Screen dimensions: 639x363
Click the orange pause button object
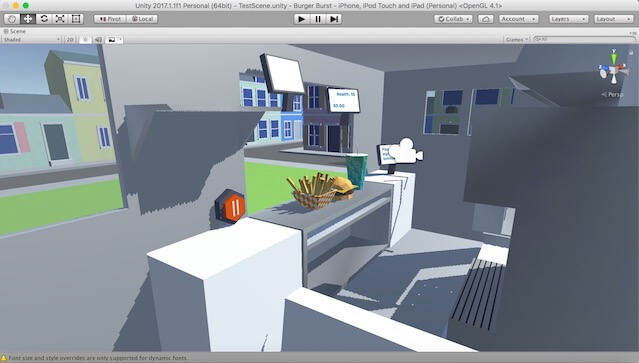(x=231, y=206)
